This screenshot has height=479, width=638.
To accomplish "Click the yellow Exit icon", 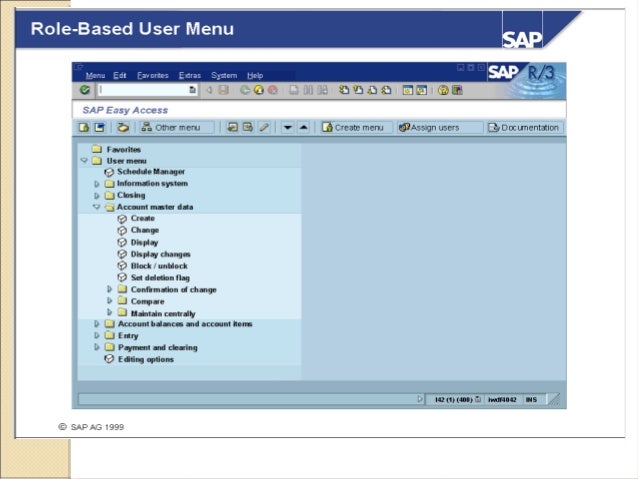I will point(259,90).
